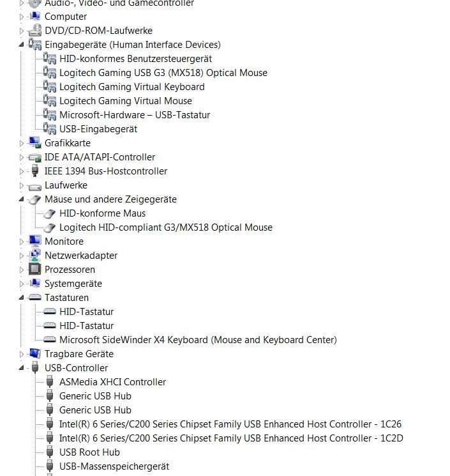This screenshot has width=450, height=476.
Task: Expand the Grafikkarte node
Action: tap(21, 143)
